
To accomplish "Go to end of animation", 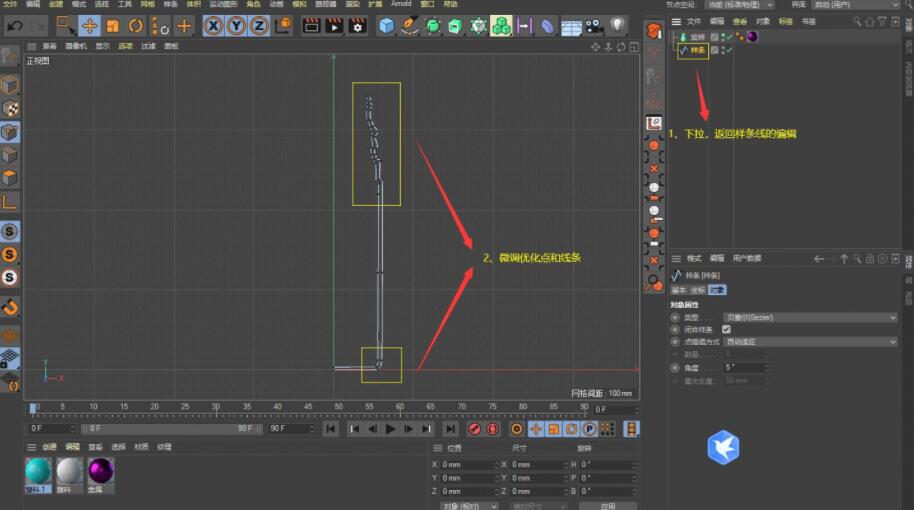I will [450, 430].
